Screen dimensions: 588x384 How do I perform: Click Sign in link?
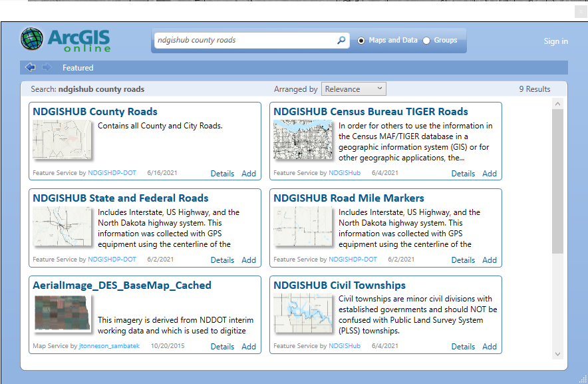point(556,41)
